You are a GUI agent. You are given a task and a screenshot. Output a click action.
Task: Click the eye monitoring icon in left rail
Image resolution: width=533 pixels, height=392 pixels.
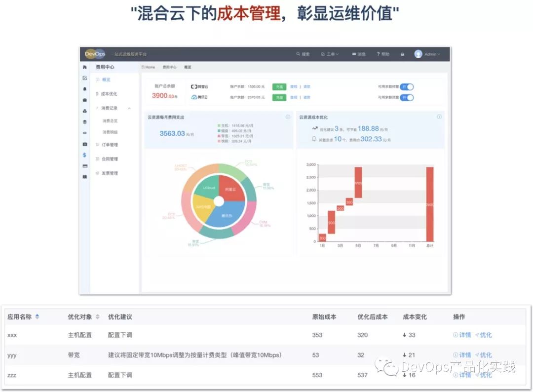[x=85, y=133]
